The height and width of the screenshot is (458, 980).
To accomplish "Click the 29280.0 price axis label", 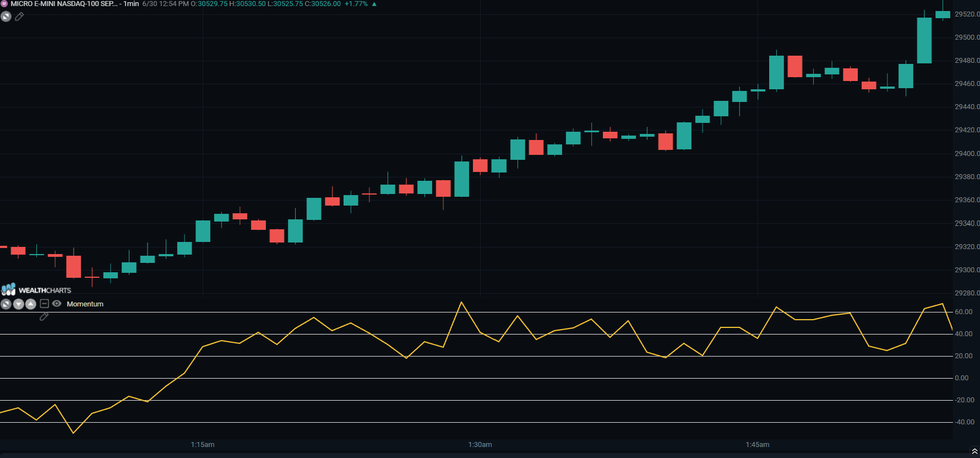I will tap(967, 293).
